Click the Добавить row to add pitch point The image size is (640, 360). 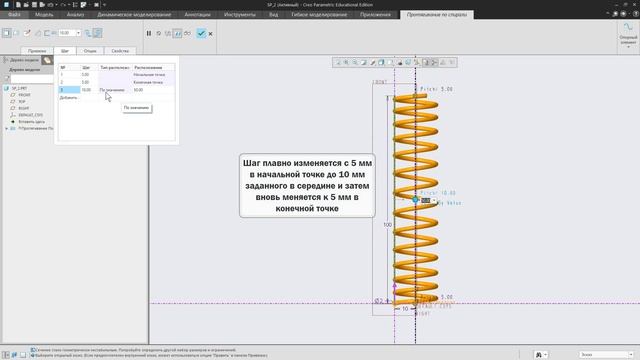[x=68, y=98]
